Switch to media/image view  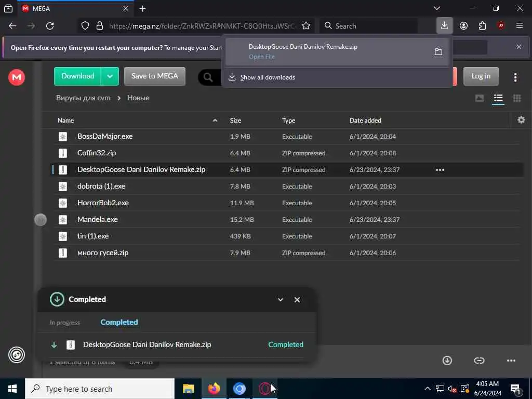(x=479, y=98)
